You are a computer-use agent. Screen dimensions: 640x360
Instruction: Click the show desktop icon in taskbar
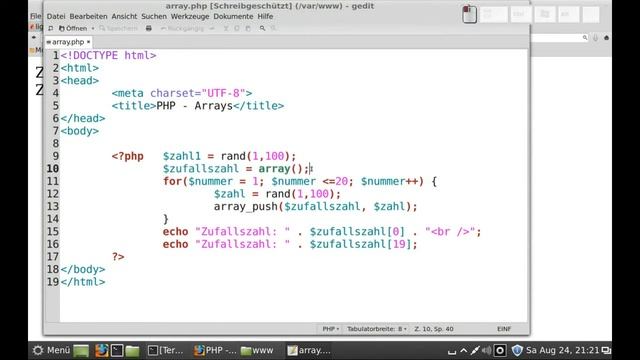[81, 351]
